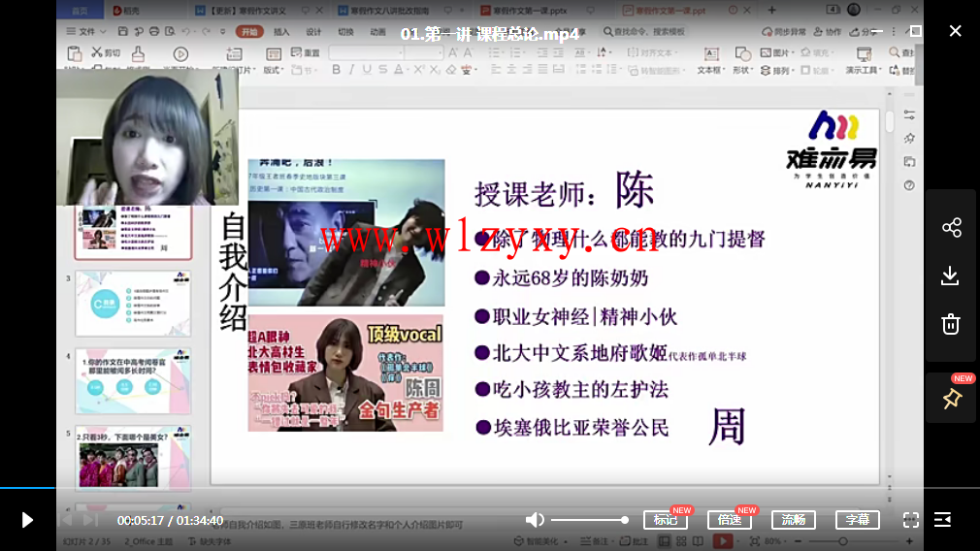Click 同步异常 sync status
This screenshot has height=551, width=980.
(784, 31)
